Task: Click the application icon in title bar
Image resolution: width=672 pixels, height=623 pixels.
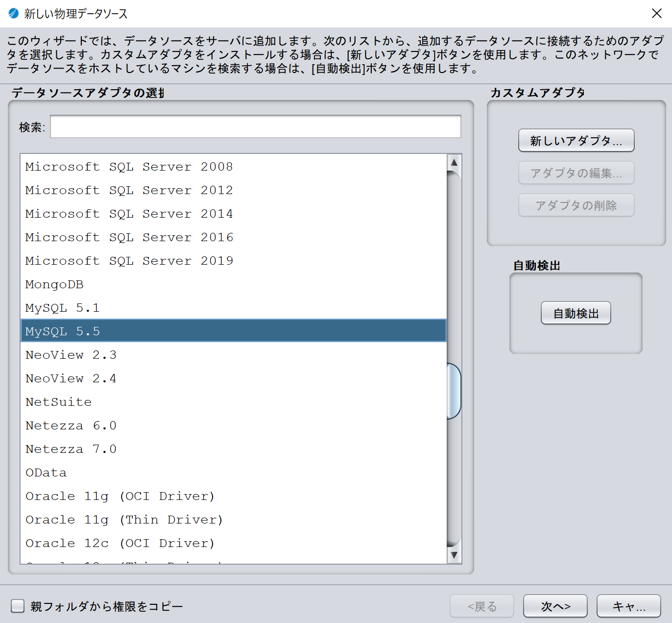Action: (x=13, y=13)
